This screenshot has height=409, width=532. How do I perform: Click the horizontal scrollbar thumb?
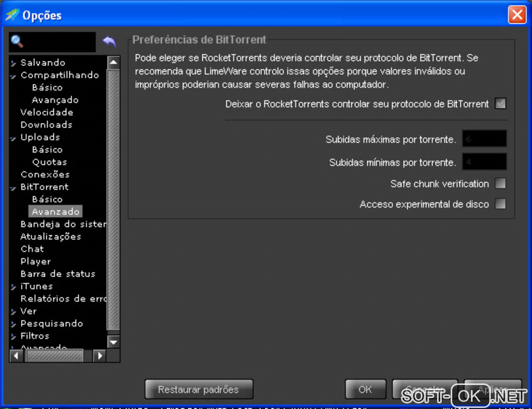coord(55,356)
